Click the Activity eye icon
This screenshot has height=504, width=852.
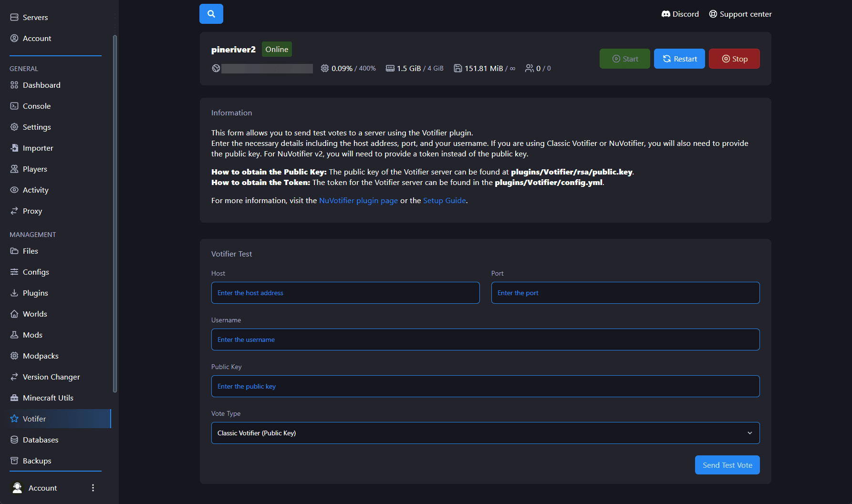(x=14, y=190)
